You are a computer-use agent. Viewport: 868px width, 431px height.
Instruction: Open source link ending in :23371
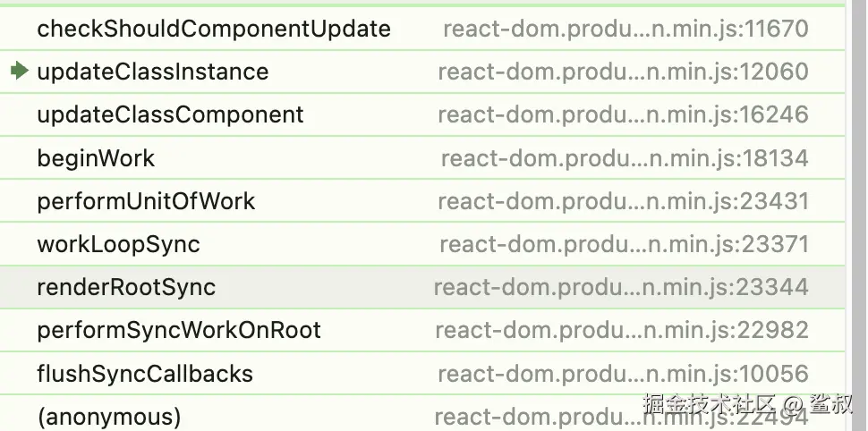point(624,244)
